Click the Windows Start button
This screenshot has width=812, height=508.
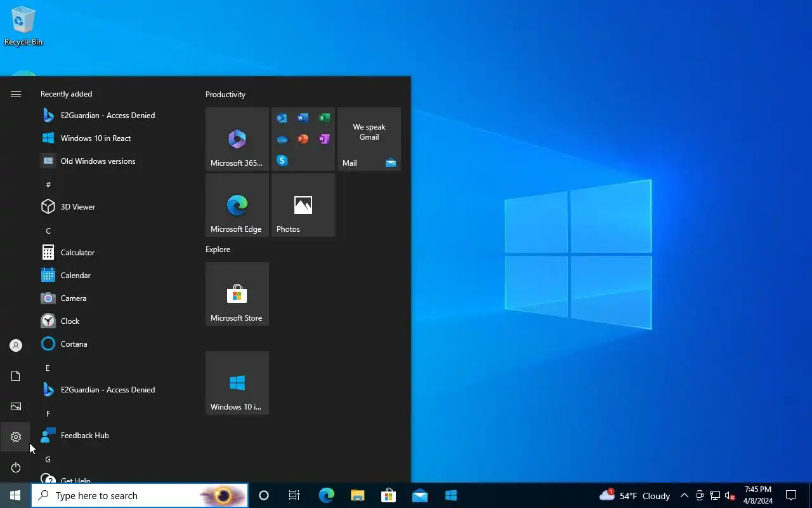pyautogui.click(x=15, y=495)
